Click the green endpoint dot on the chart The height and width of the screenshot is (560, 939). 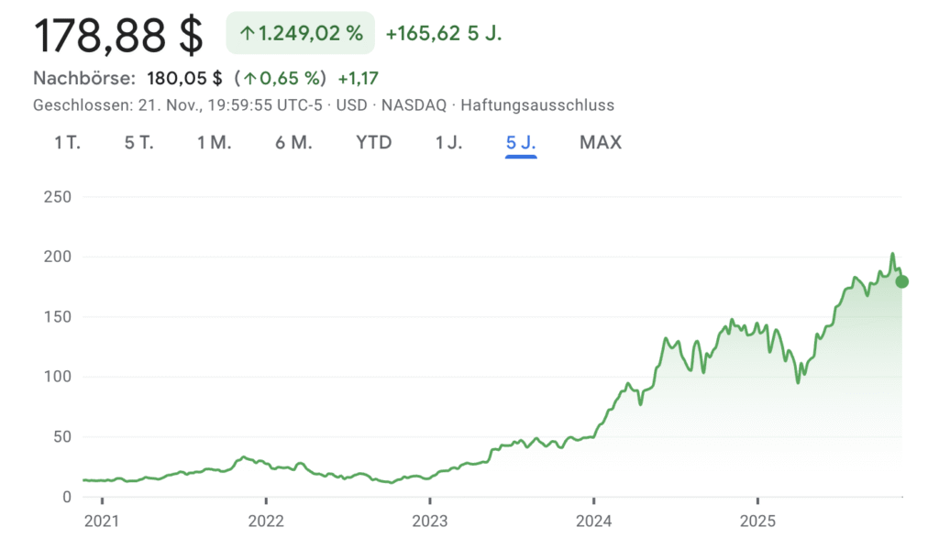click(901, 281)
